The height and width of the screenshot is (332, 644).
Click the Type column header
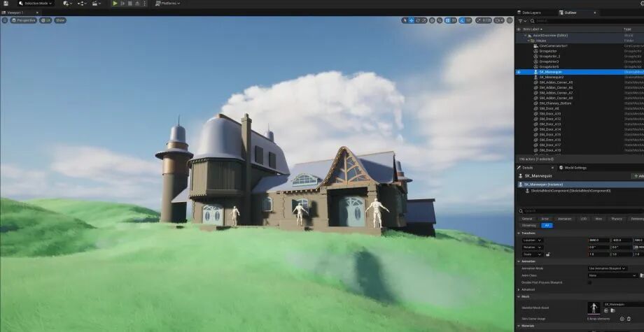(627, 29)
